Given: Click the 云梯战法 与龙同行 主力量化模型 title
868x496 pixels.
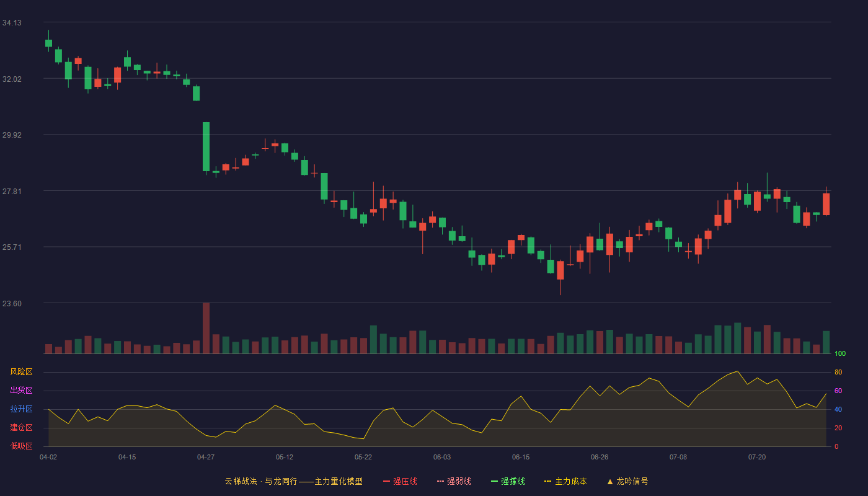Looking at the screenshot, I should point(293,481).
